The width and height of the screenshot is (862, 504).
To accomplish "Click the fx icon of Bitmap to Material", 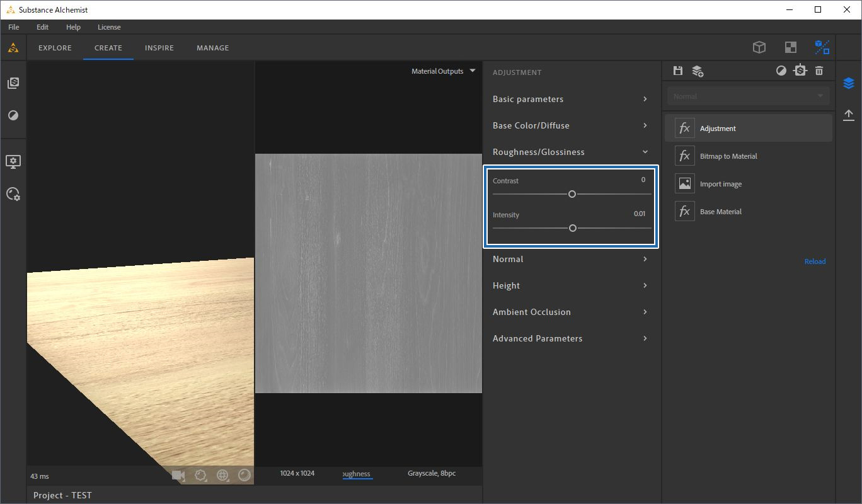I will 684,156.
